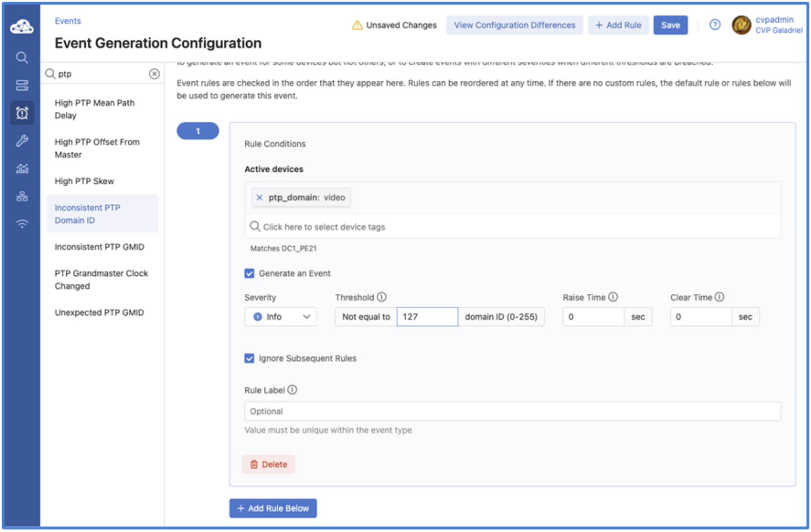
Task: Uncheck the Generate an Event checkbox
Action: click(249, 273)
